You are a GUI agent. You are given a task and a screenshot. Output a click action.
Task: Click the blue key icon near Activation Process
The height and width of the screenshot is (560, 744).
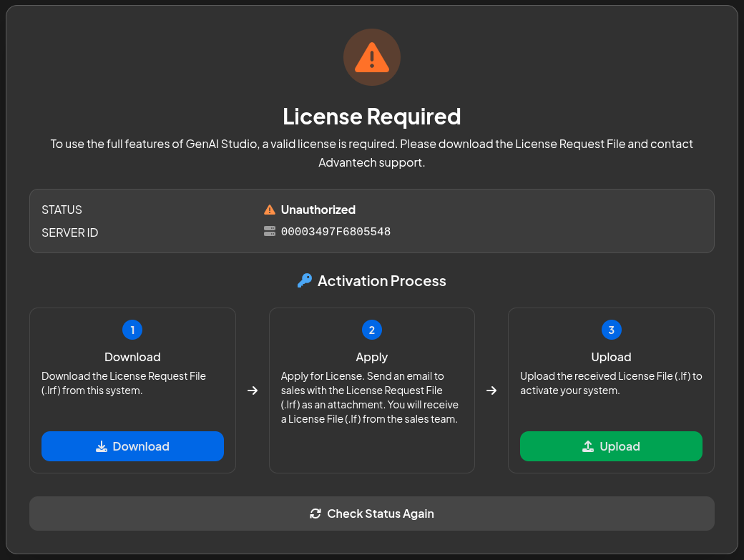(305, 280)
